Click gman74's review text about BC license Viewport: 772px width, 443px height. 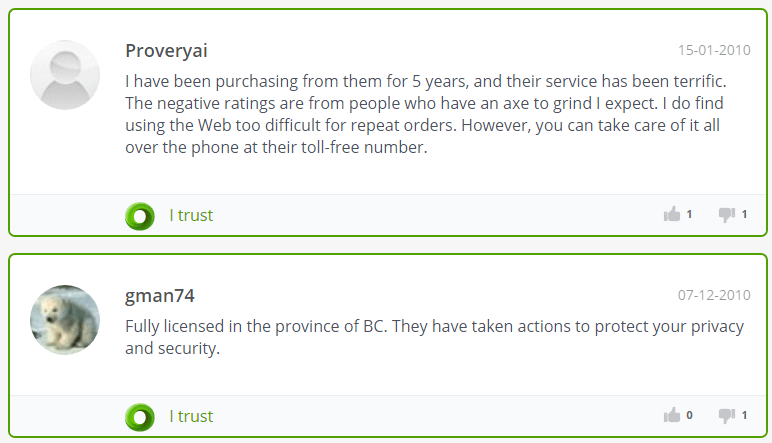(435, 337)
